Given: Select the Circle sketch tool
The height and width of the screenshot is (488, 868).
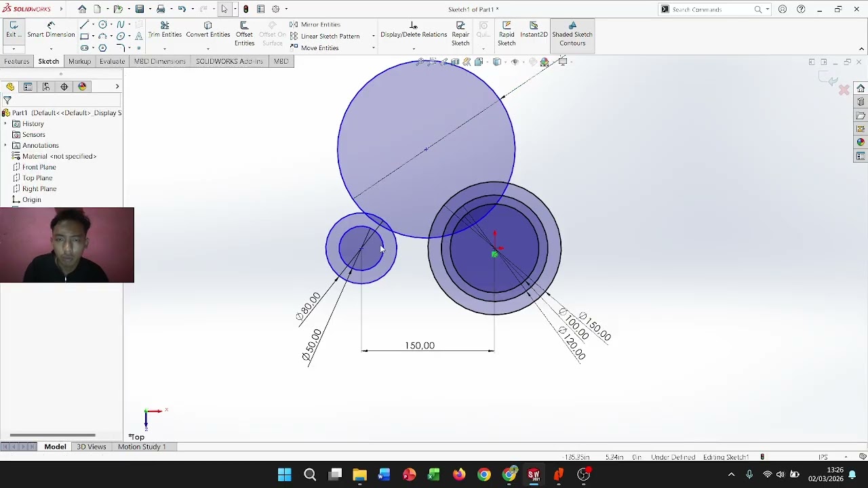Looking at the screenshot, I should pyautogui.click(x=102, y=24).
